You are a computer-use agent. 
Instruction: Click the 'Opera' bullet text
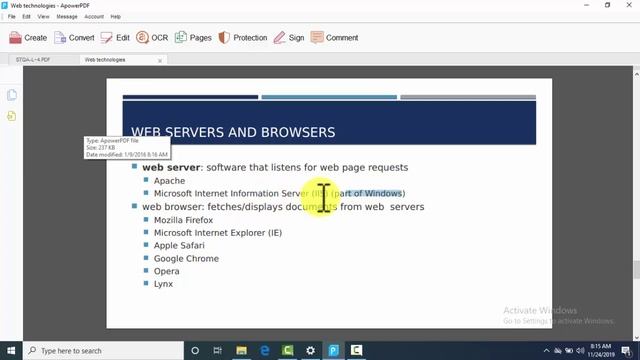(167, 271)
